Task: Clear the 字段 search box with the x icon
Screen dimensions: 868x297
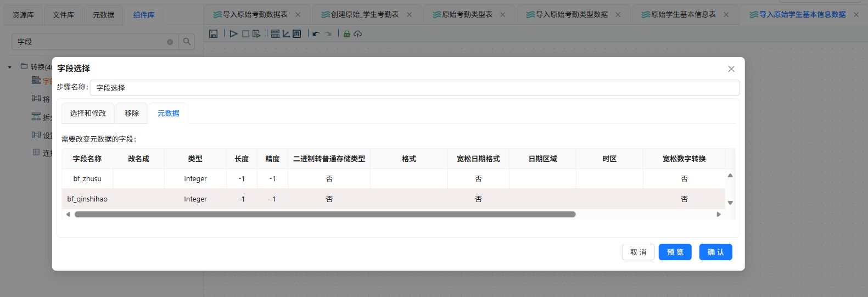Action: click(170, 42)
